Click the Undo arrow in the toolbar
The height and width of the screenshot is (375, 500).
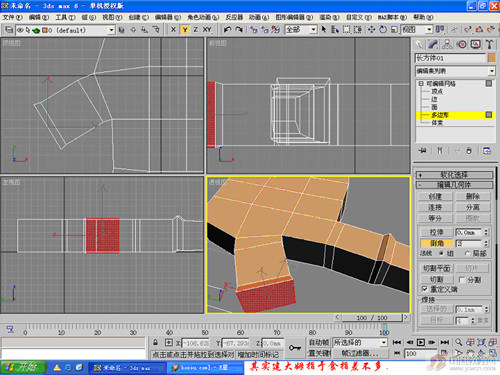coord(227,30)
